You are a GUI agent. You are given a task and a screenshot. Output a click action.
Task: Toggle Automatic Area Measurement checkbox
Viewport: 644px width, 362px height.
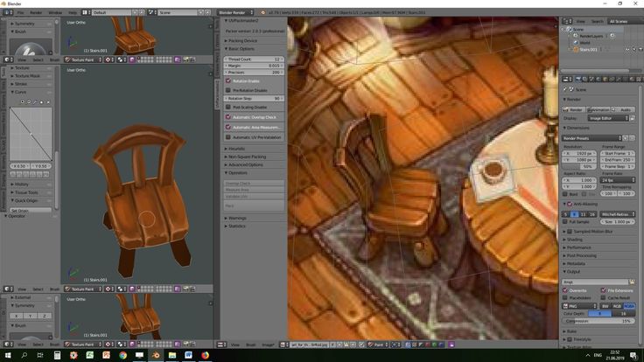pyautogui.click(x=228, y=128)
